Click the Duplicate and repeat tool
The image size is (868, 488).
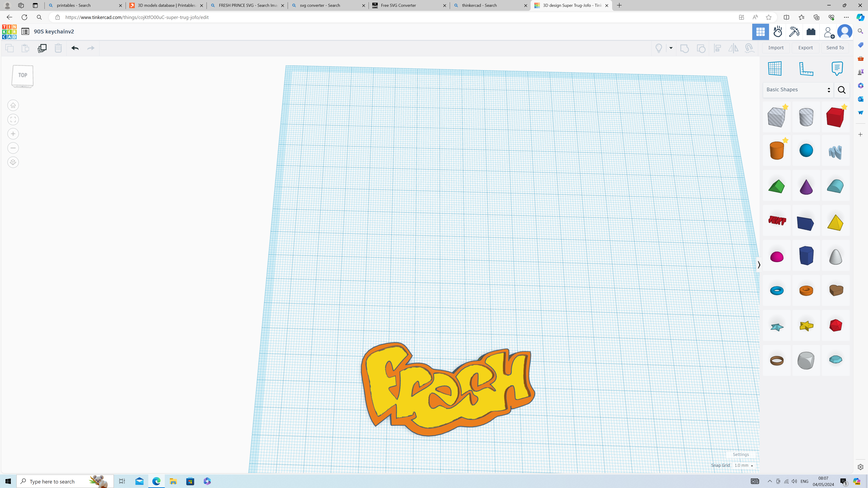[x=42, y=48]
